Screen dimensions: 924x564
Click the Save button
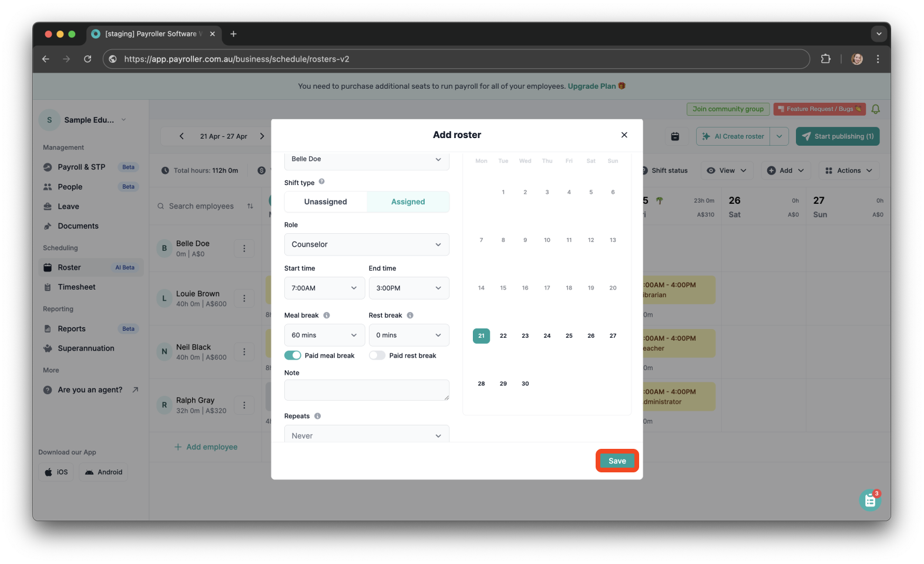tap(617, 461)
